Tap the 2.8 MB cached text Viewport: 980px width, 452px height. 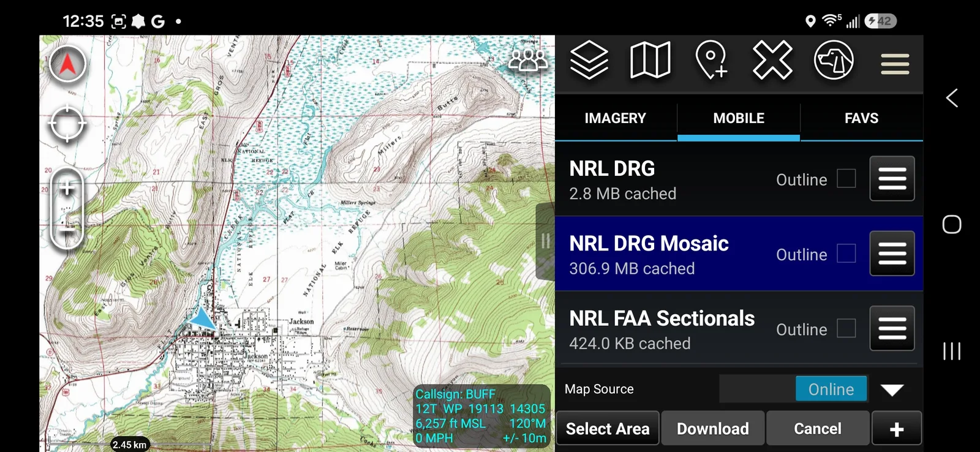pyautogui.click(x=623, y=194)
